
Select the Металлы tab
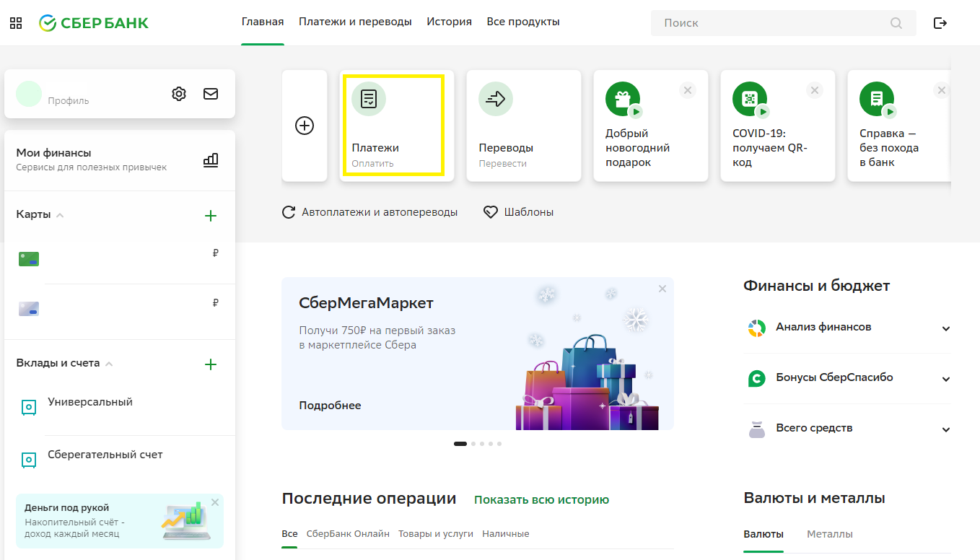[x=829, y=534]
